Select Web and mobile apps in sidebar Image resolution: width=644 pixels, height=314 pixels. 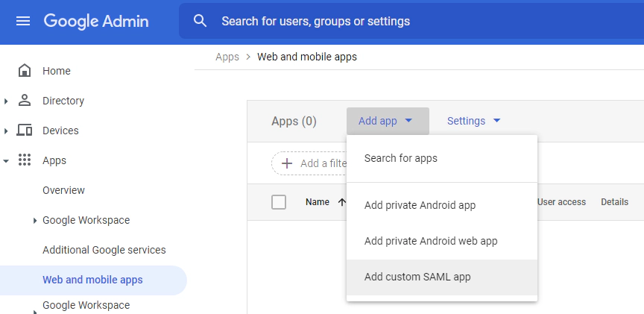[x=93, y=280]
